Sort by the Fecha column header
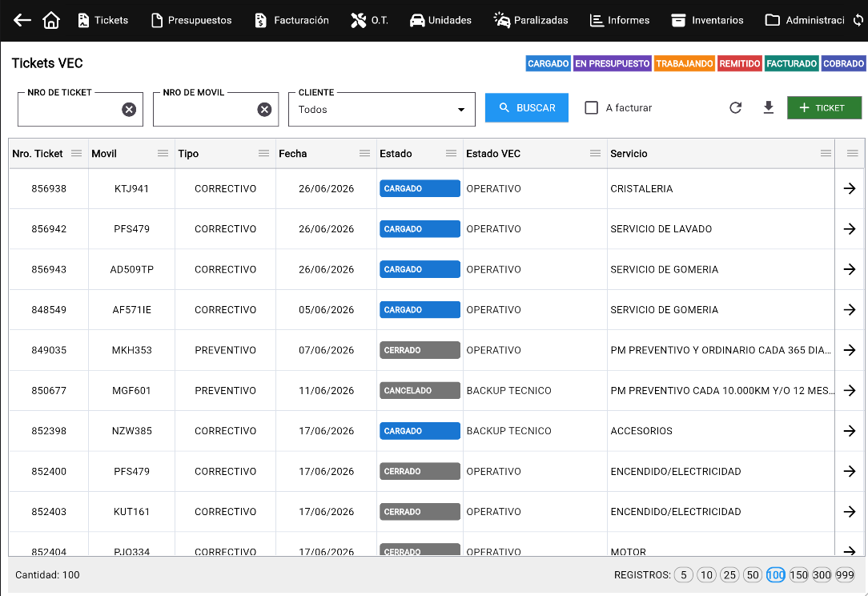This screenshot has width=868, height=596. pyautogui.click(x=293, y=154)
